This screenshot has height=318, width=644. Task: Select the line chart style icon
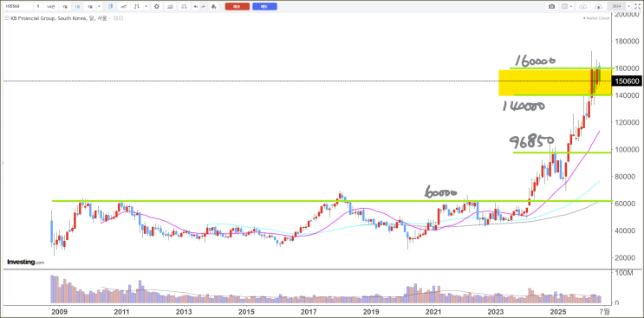tap(124, 7)
